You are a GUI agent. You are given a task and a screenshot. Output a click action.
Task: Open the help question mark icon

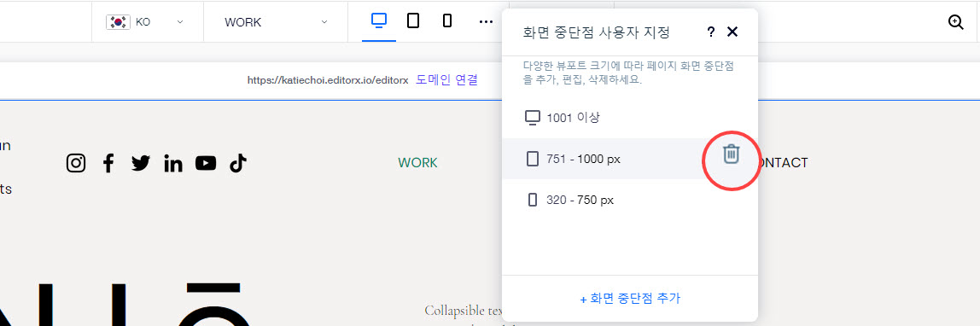(710, 32)
